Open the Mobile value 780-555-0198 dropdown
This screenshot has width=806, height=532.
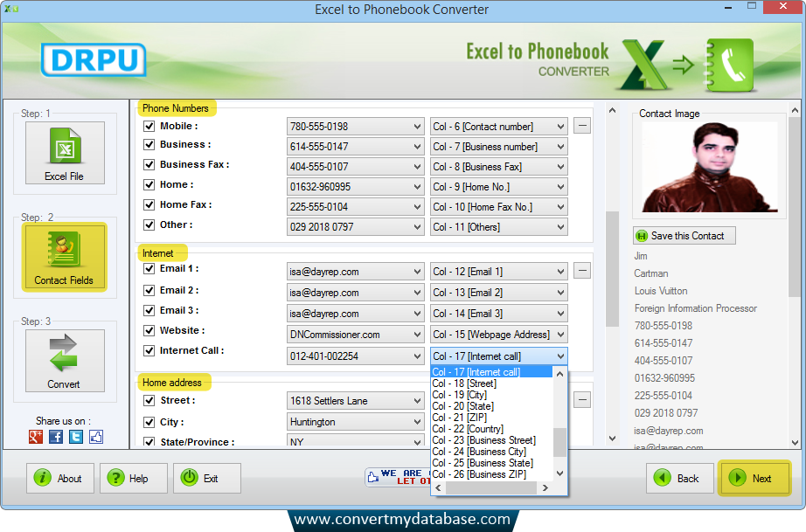pos(355,127)
